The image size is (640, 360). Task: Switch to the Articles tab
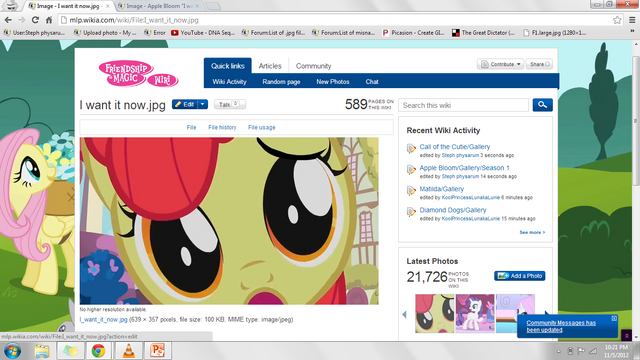click(x=270, y=66)
